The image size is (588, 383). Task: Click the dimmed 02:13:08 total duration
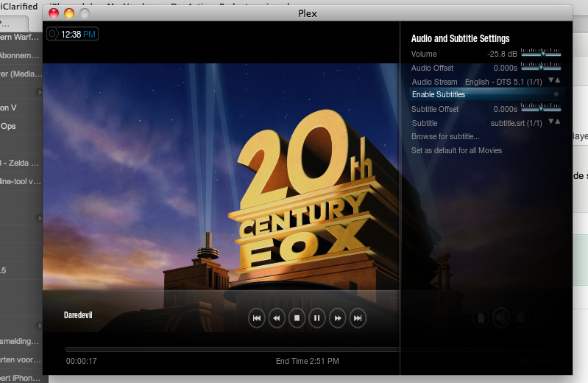(x=534, y=361)
